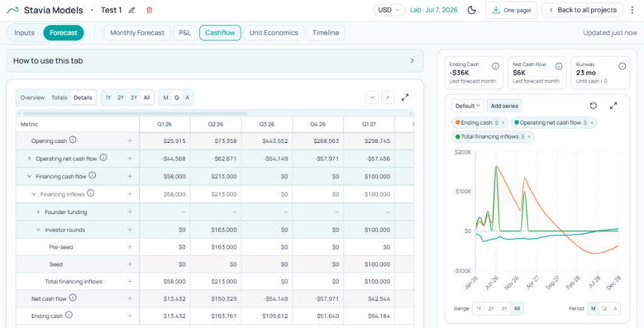Toggle dark mode with the moon icon
The width and height of the screenshot is (644, 328).
[x=472, y=10]
